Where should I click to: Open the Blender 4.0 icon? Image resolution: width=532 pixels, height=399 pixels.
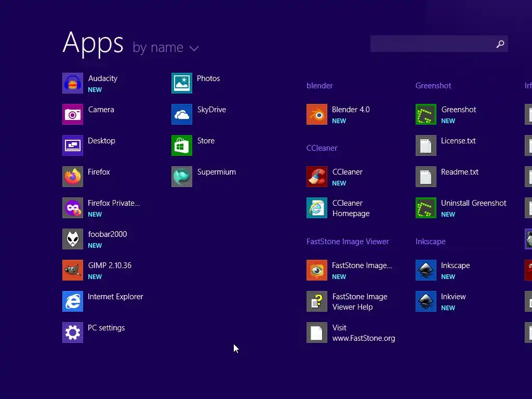317,114
